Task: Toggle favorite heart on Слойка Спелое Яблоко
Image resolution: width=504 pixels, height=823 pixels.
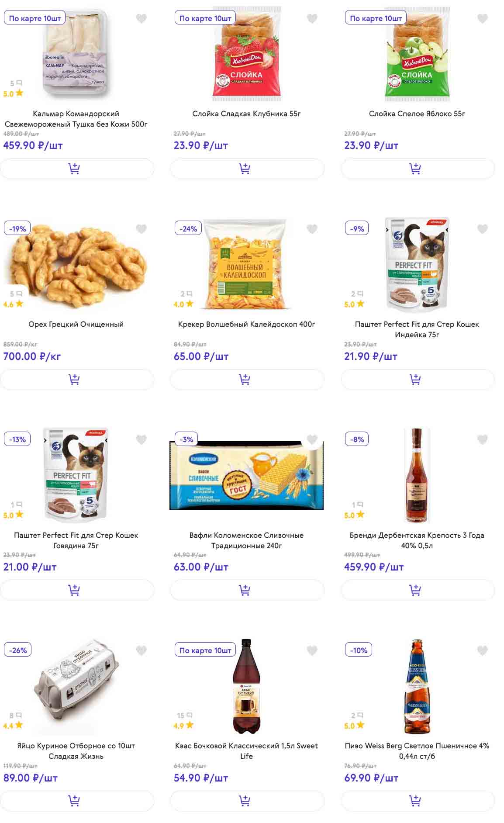Action: click(x=482, y=18)
